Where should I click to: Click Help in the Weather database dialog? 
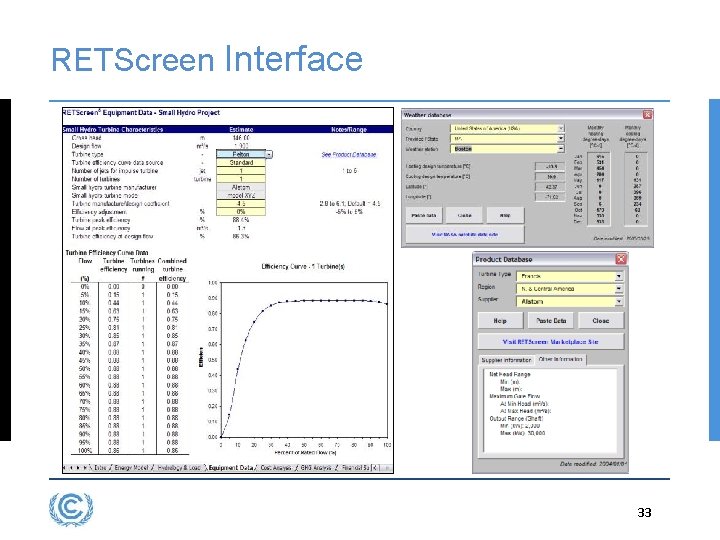click(x=505, y=215)
